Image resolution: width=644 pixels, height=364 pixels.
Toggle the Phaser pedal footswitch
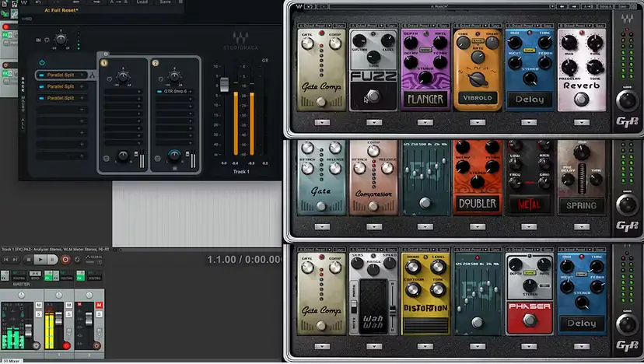pos(529,320)
